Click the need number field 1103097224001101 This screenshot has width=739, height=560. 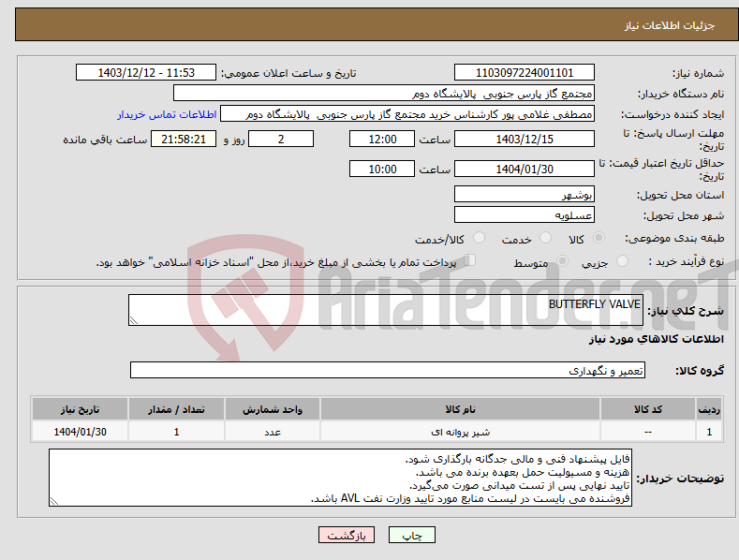click(525, 73)
